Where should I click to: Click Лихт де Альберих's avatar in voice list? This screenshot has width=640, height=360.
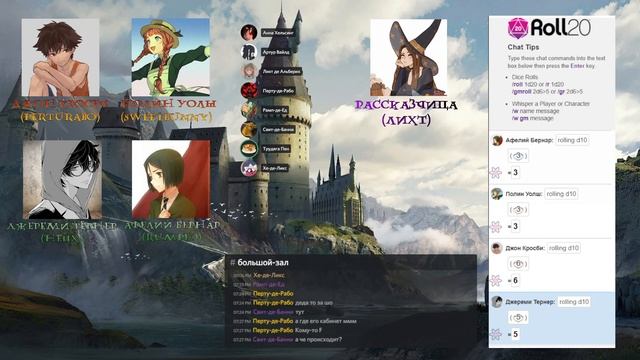[249, 71]
